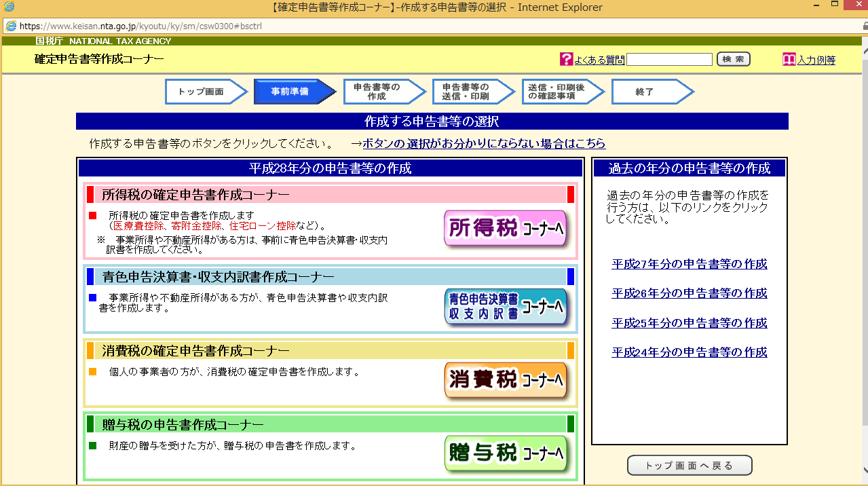This screenshot has width=868, height=486.
Task: Click the URL in the address bar
Action: point(140,26)
